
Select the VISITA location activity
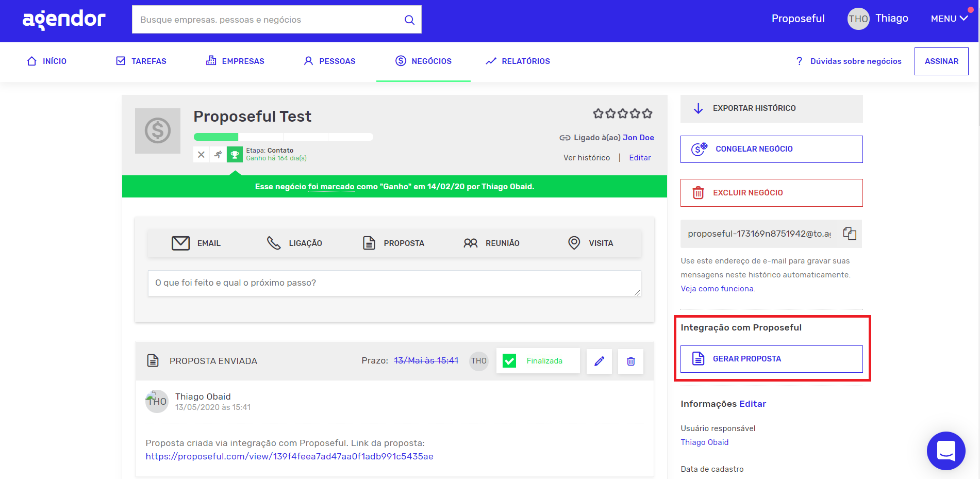590,243
